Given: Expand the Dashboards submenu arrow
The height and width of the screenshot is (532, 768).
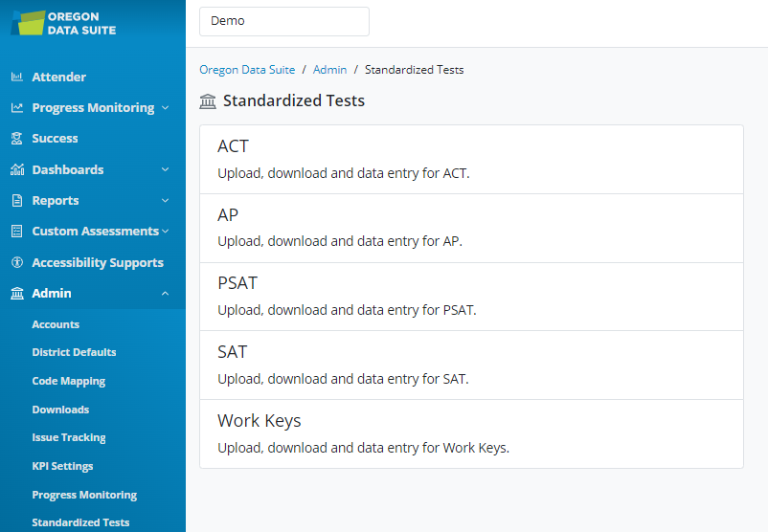Looking at the screenshot, I should [165, 170].
